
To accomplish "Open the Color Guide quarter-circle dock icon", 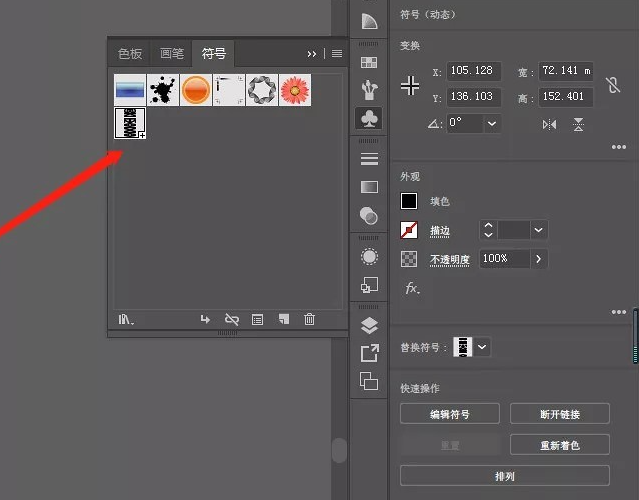I will 369,21.
